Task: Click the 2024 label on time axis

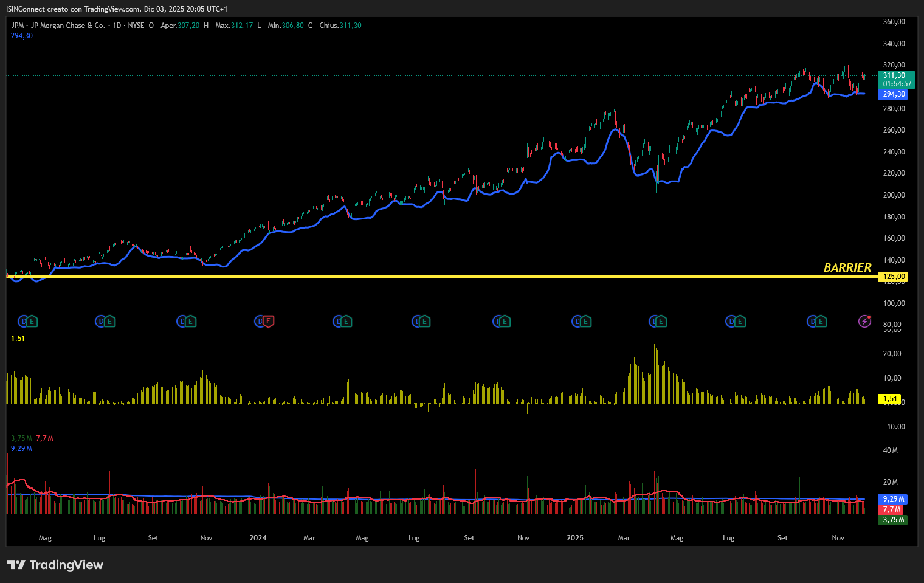Action: [258, 538]
